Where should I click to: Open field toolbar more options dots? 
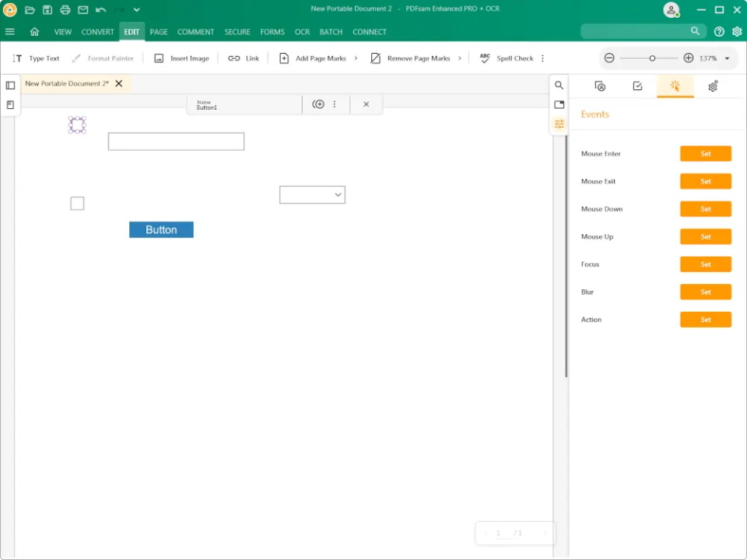click(x=335, y=103)
